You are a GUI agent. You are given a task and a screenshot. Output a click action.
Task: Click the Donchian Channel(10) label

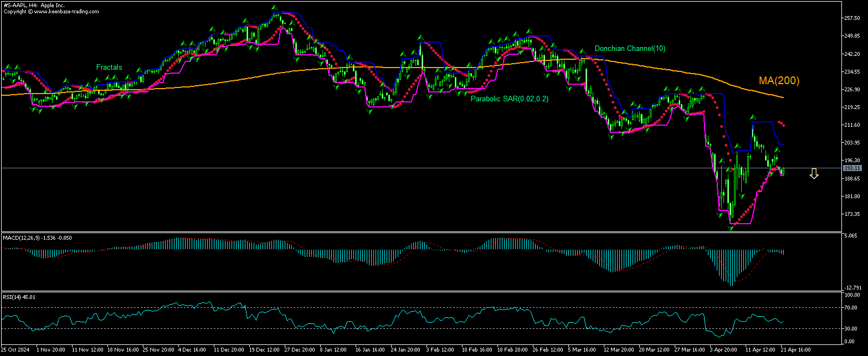click(630, 49)
